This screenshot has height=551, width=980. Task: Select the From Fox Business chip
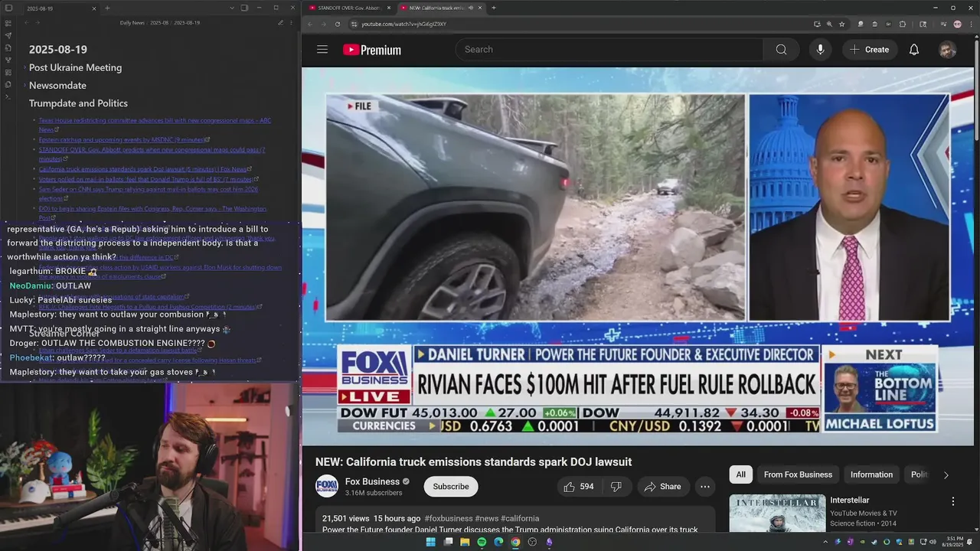[798, 474]
